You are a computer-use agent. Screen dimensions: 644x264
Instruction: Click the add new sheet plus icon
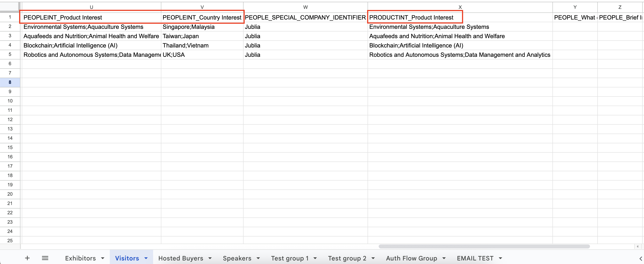27,258
